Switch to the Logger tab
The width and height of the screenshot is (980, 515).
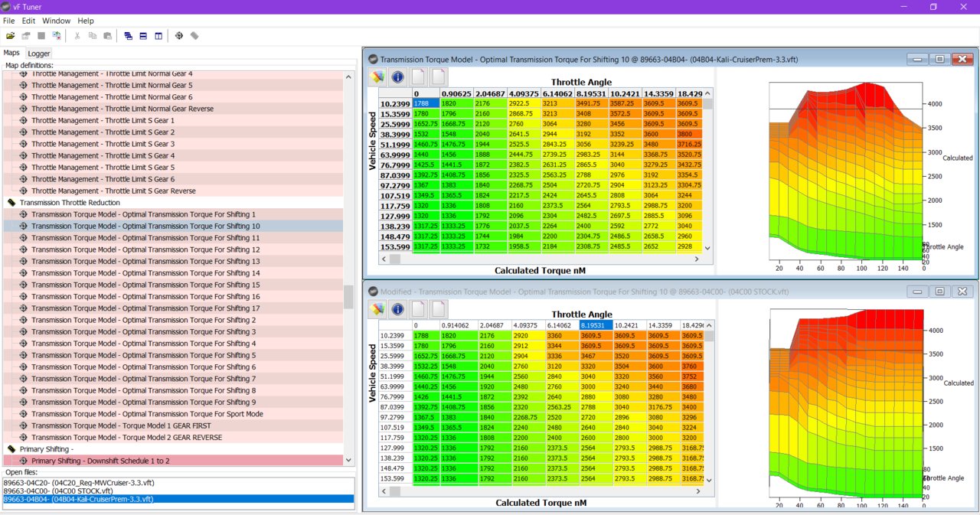click(39, 54)
